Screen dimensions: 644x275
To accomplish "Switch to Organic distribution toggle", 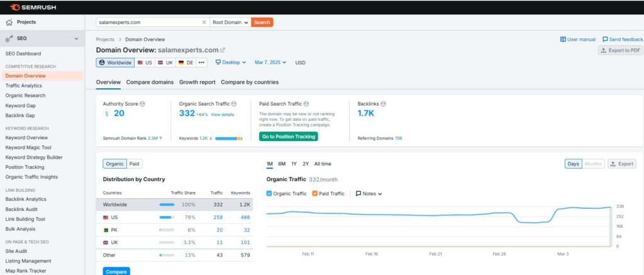I will click(x=114, y=164).
